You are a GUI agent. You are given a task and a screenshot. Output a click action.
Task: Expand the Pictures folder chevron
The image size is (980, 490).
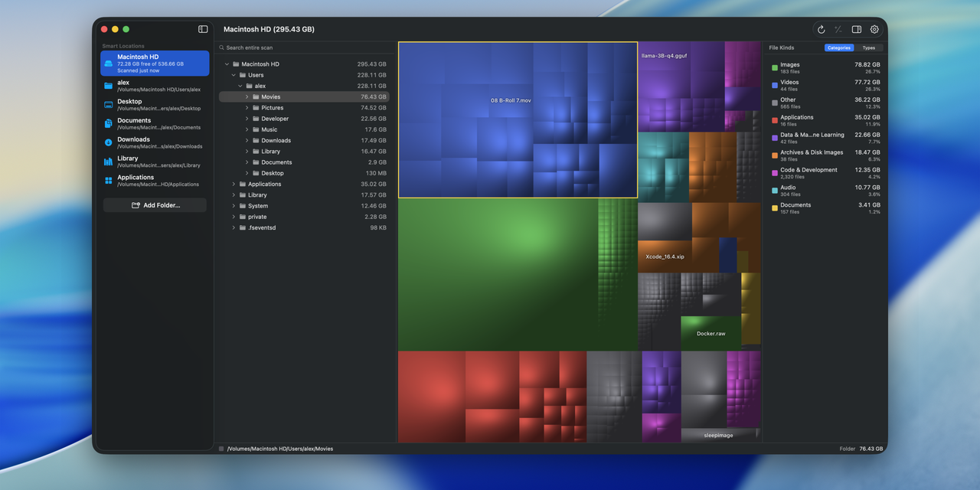(x=247, y=108)
